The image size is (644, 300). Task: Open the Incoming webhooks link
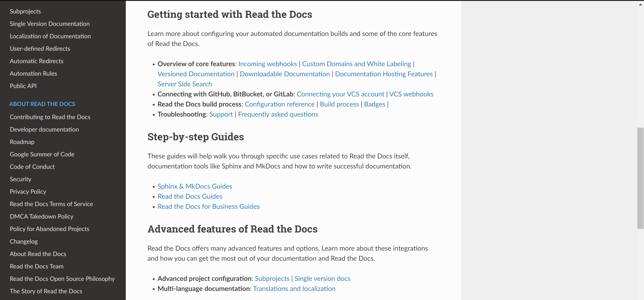[267, 64]
